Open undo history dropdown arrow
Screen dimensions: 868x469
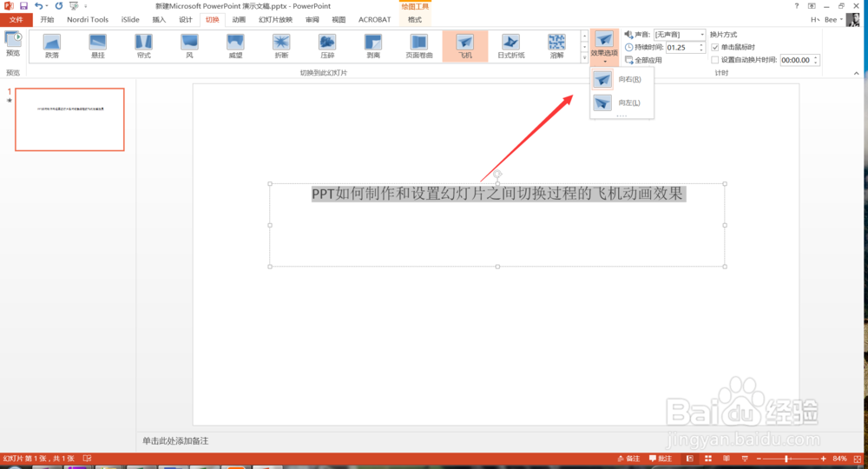click(47, 6)
